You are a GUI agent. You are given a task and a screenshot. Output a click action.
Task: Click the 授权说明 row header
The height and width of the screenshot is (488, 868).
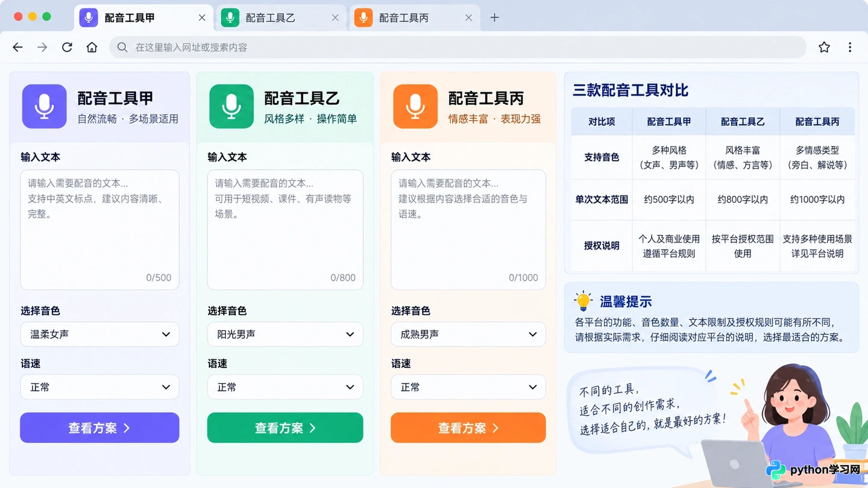[602, 246]
